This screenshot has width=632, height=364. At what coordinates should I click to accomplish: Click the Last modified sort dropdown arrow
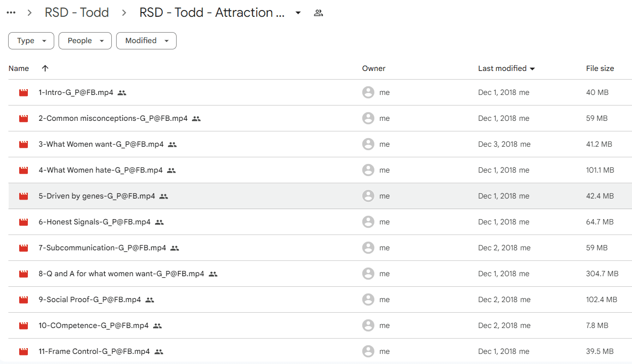pos(532,69)
